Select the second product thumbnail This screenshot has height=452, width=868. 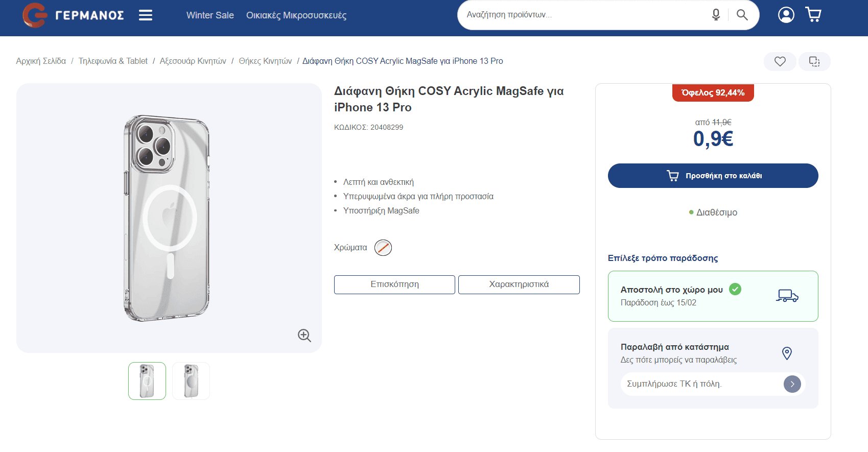point(191,381)
